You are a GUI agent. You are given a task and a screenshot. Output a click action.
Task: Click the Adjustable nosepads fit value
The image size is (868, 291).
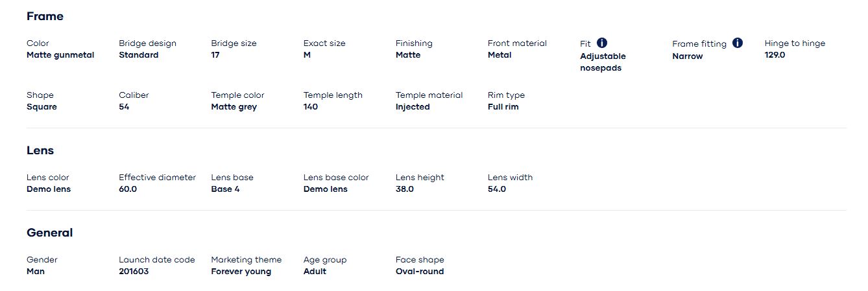click(x=603, y=62)
